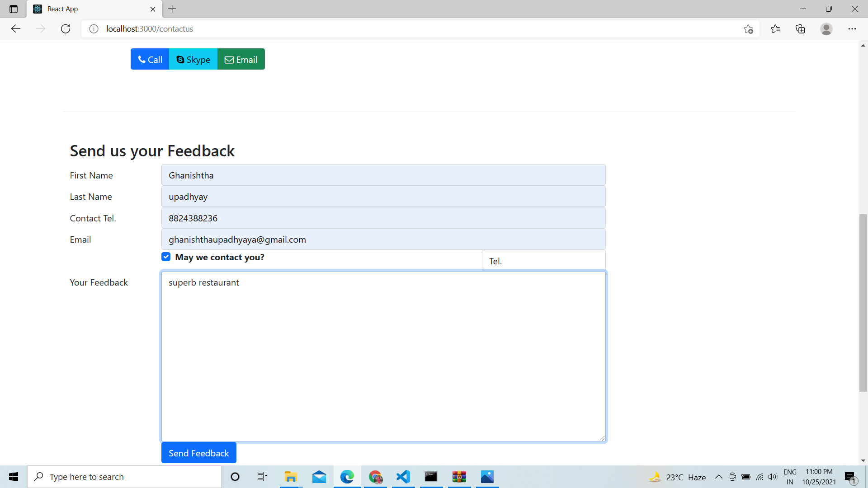
Task: Open Cortana from taskbar
Action: point(235,477)
